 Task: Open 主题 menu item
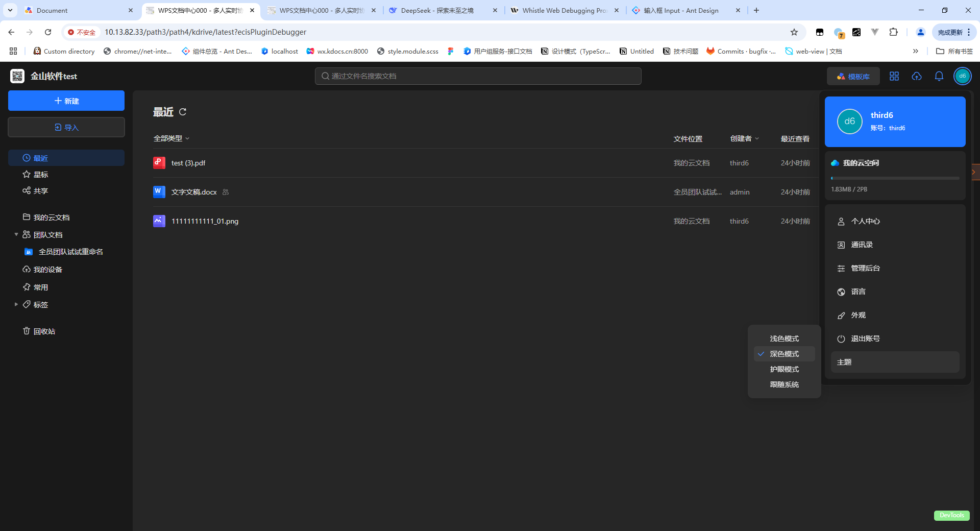895,362
